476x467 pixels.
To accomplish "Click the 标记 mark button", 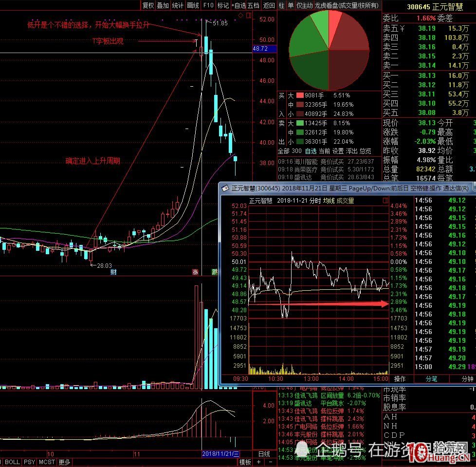I will tap(223, 5).
